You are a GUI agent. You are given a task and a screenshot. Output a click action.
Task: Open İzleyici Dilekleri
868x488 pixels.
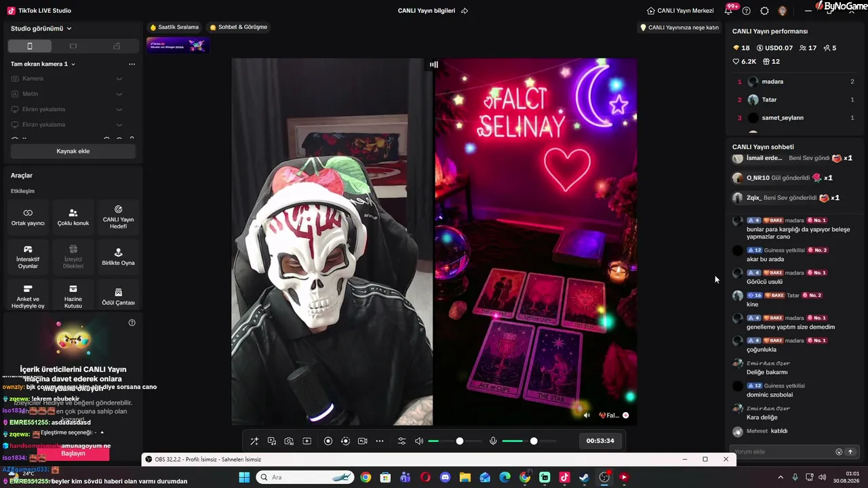[73, 257]
